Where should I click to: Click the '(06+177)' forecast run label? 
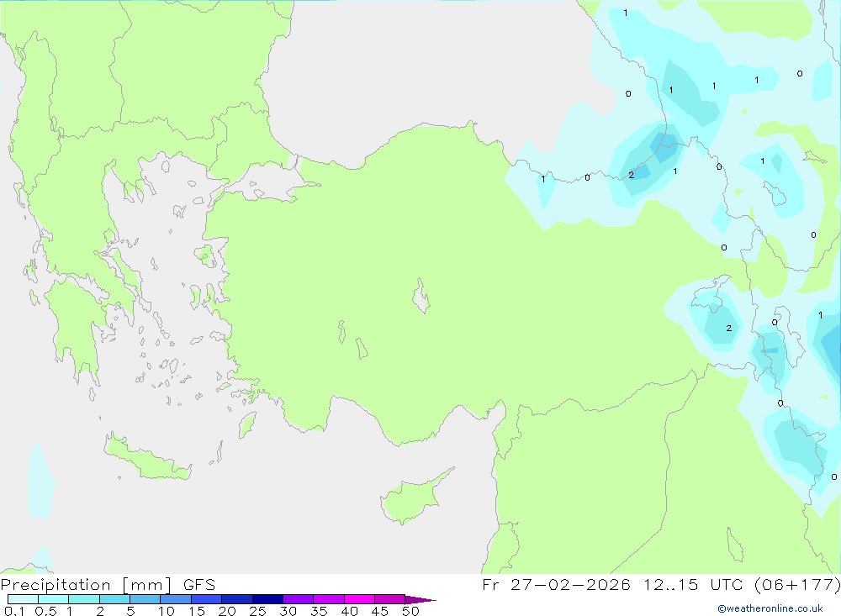tap(796, 585)
